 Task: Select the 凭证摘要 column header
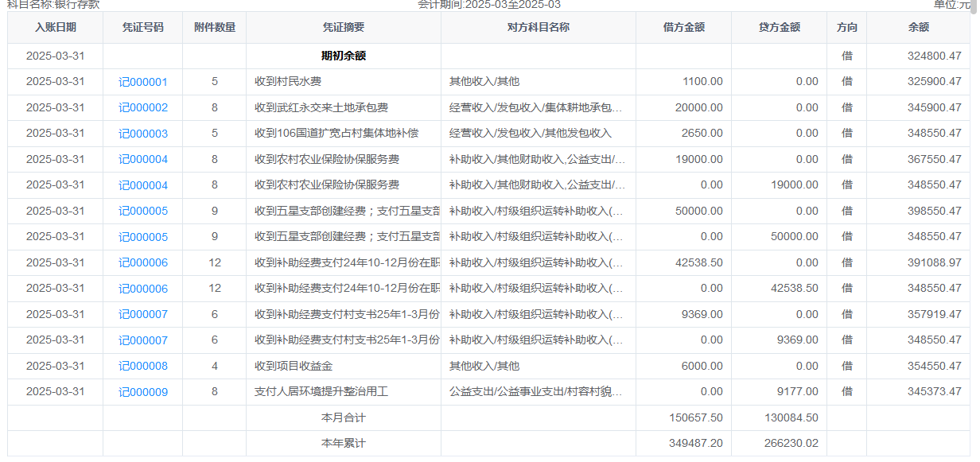pyautogui.click(x=344, y=28)
